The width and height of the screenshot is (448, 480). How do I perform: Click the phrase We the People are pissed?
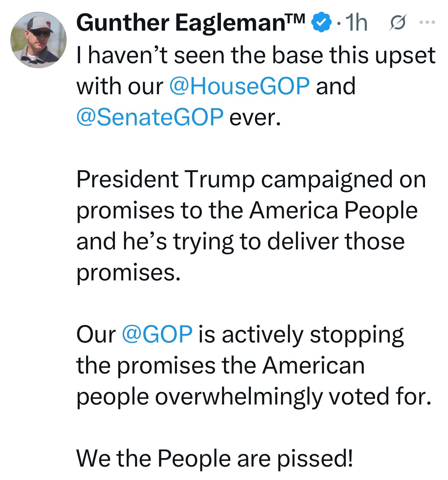coord(215,459)
